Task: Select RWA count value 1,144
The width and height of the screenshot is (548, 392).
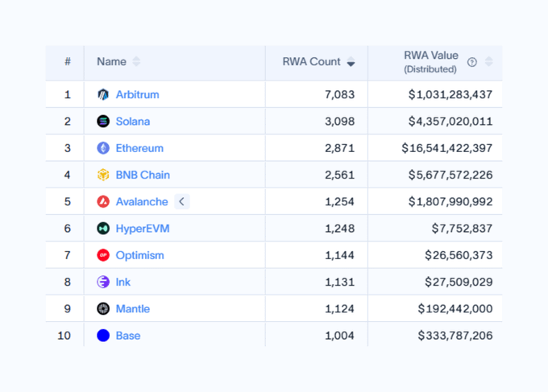Action: click(340, 255)
